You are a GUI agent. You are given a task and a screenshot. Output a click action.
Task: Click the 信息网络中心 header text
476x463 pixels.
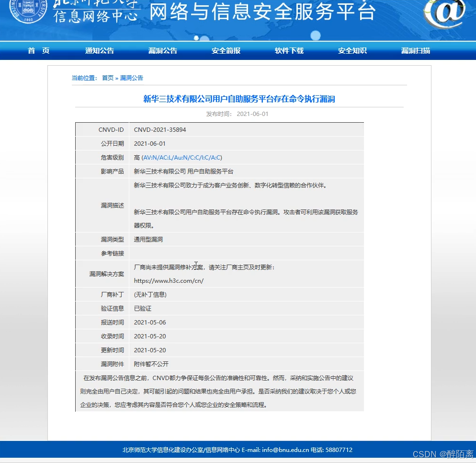point(96,16)
